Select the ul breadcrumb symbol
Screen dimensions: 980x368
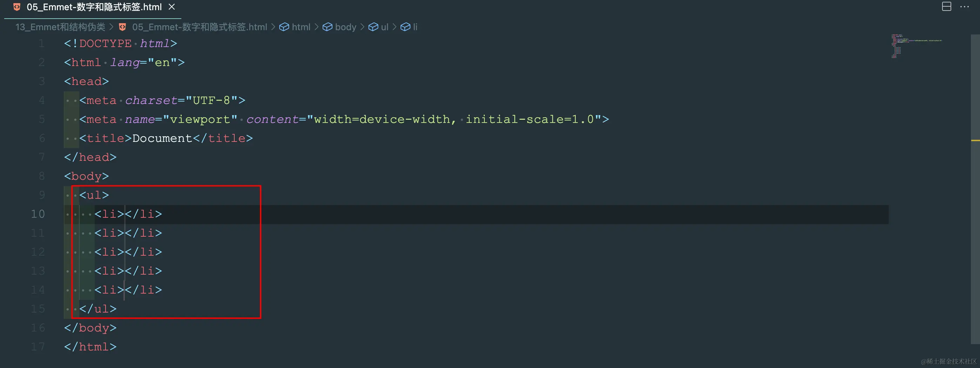point(385,27)
